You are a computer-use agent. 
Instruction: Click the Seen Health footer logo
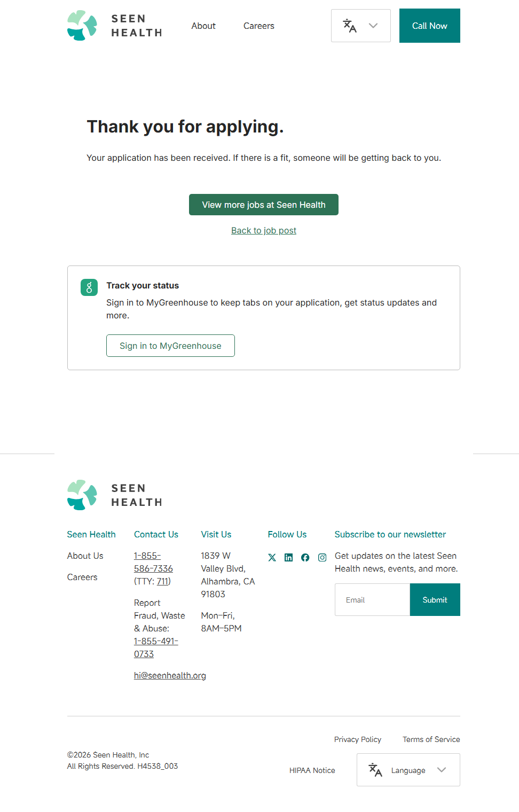pyautogui.click(x=115, y=495)
